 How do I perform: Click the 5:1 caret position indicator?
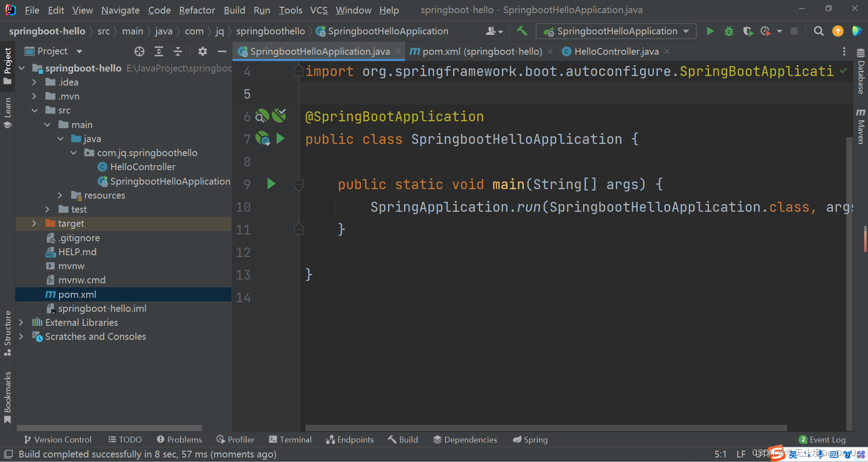point(721,454)
